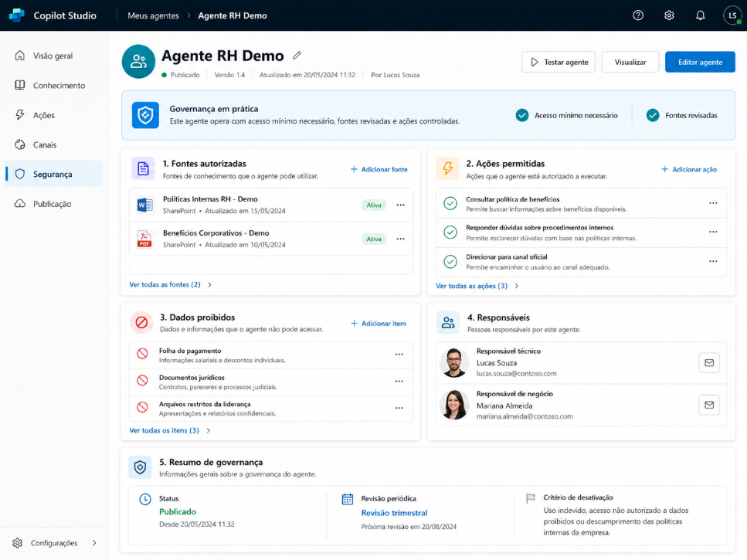Toggle check for Direcionar para canal oficial
The image size is (747, 560).
pyautogui.click(x=450, y=261)
